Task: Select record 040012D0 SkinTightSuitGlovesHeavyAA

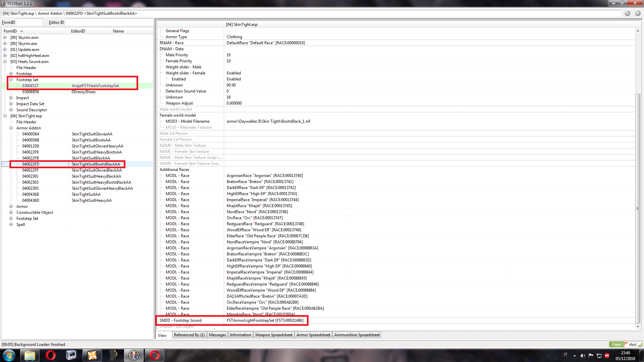Action: (x=77, y=146)
